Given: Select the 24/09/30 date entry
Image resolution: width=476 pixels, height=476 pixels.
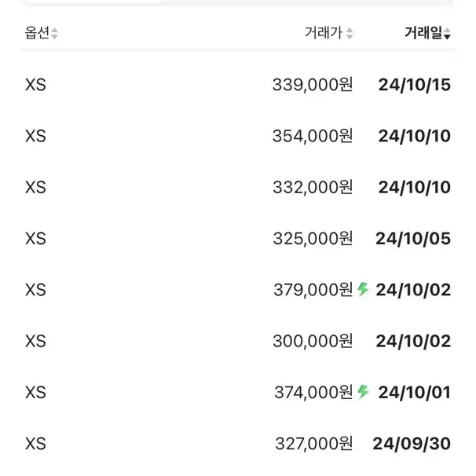Looking at the screenshot, I should coord(412,444).
